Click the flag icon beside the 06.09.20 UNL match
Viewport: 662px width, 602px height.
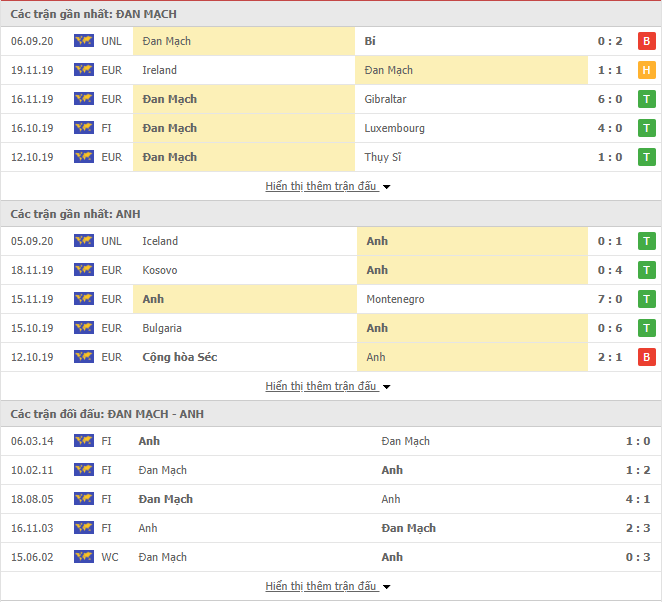coord(83,41)
